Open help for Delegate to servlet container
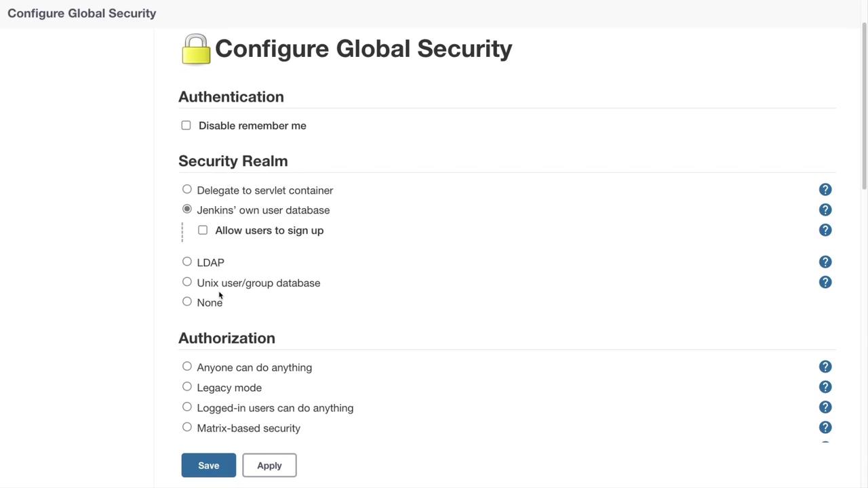The image size is (868, 488). 825,190
